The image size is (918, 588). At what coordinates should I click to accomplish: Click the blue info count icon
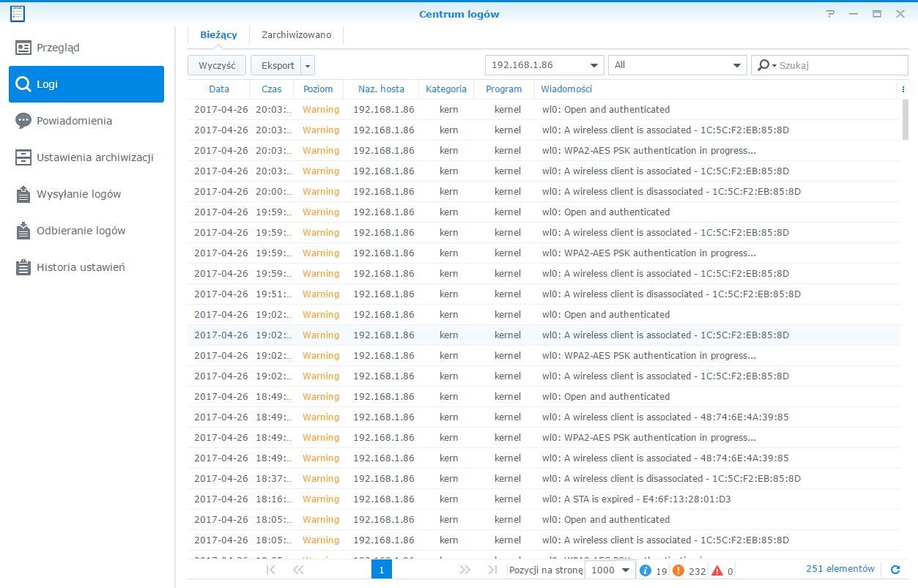645,570
